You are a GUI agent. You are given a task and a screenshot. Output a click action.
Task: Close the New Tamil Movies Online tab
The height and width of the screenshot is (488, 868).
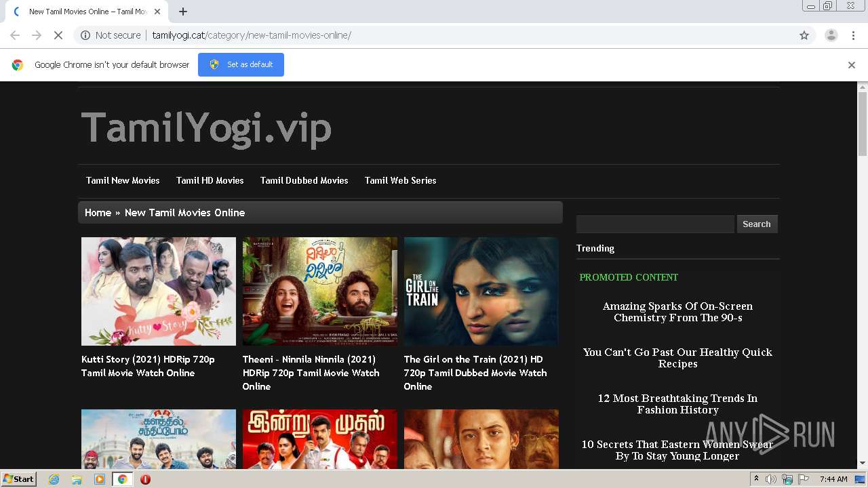pos(157,12)
